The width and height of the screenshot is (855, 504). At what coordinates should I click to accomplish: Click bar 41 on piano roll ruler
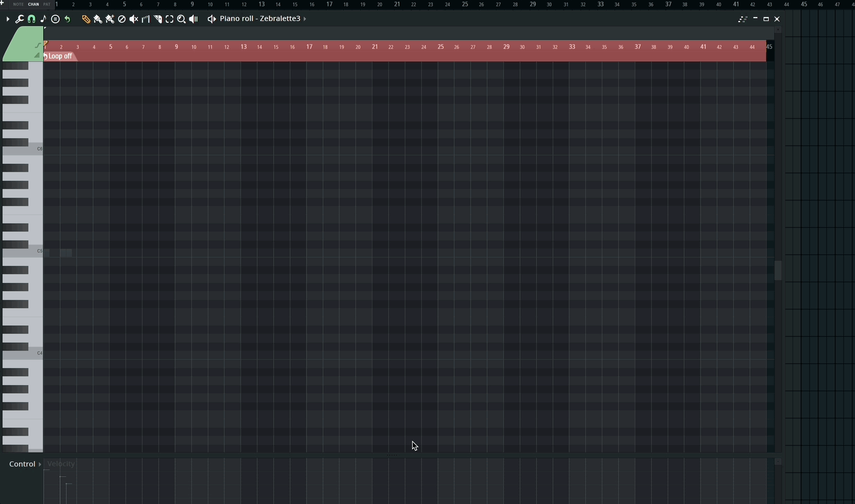[x=703, y=47]
